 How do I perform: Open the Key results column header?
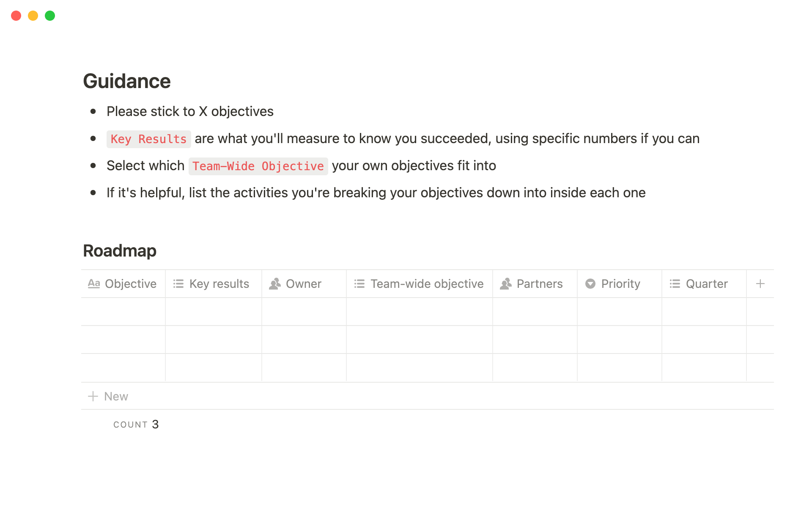(219, 284)
